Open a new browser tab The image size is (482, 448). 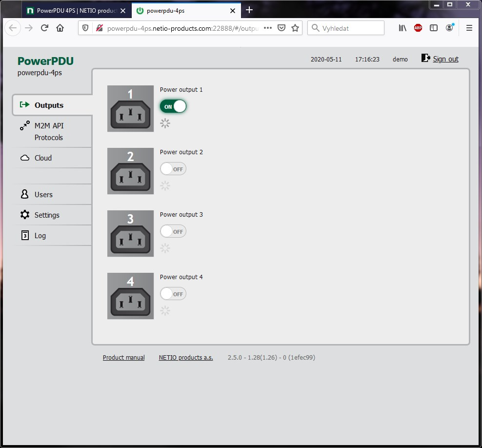249,10
